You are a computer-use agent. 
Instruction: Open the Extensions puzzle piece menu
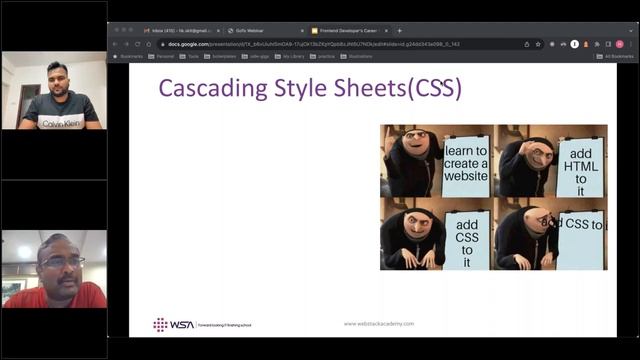click(x=597, y=44)
